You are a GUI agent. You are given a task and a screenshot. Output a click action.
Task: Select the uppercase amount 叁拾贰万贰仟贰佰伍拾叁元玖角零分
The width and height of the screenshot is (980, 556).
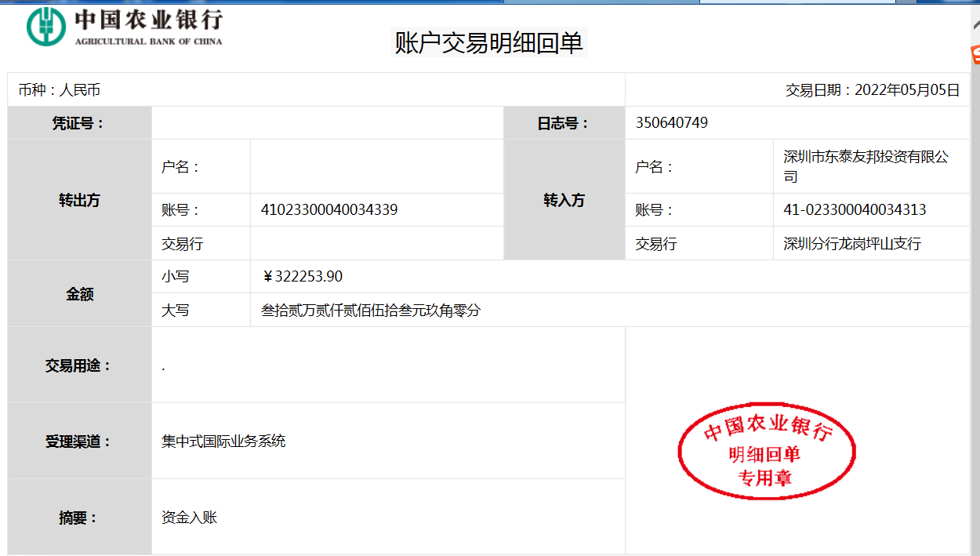pyautogui.click(x=371, y=311)
